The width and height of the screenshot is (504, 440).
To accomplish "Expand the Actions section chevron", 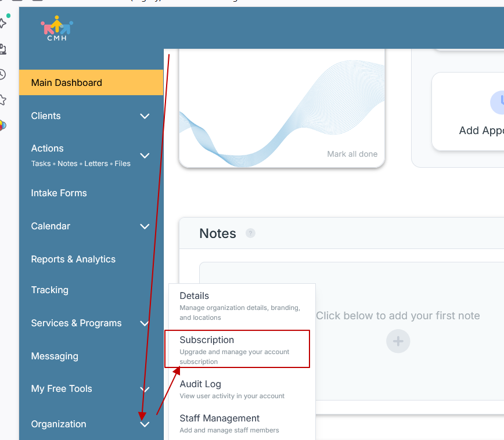I will point(145,156).
